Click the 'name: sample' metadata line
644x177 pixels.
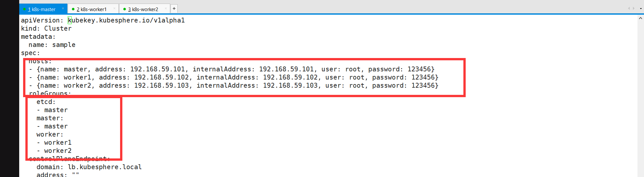[x=52, y=45]
